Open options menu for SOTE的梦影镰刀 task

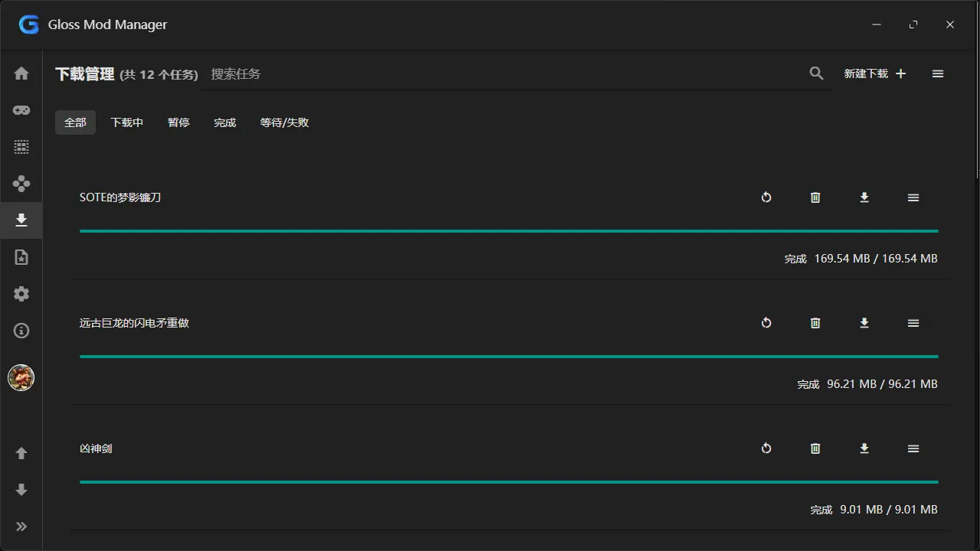pos(913,197)
